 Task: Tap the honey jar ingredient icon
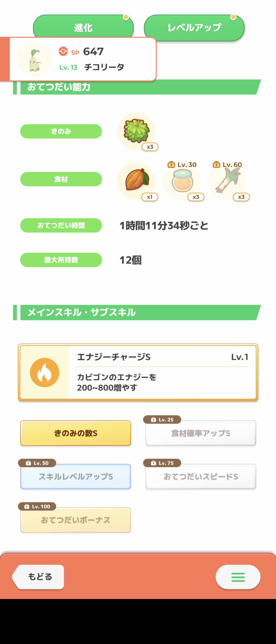click(x=182, y=181)
